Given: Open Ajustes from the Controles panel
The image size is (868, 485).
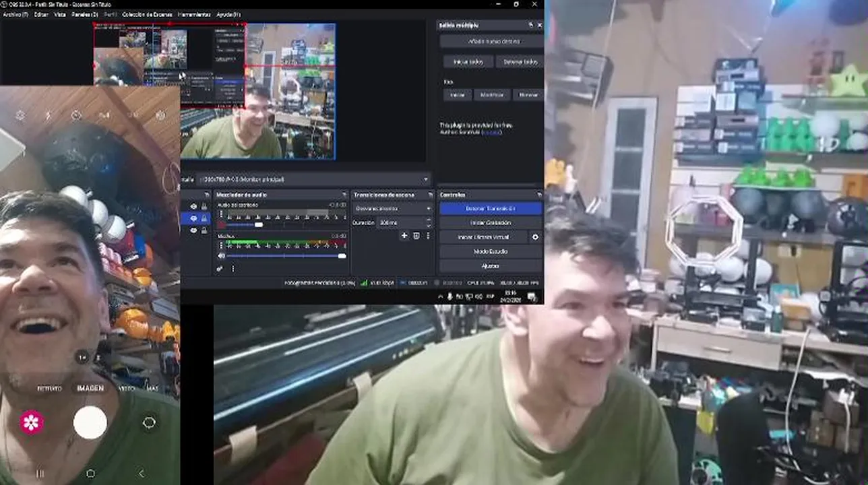Looking at the screenshot, I should (490, 265).
